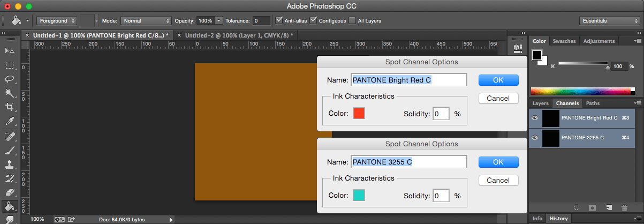The width and height of the screenshot is (644, 224).
Task: Click the red ink Color swatch
Action: 359,113
